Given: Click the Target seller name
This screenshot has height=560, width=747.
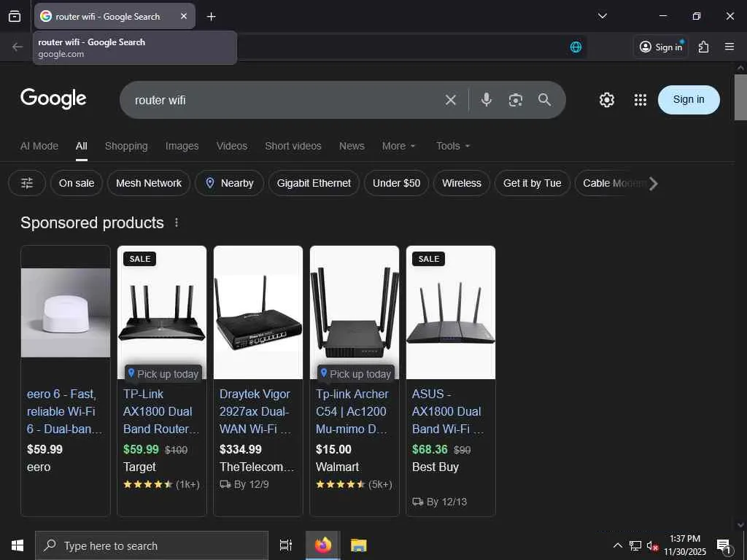Looking at the screenshot, I should pos(139,467).
